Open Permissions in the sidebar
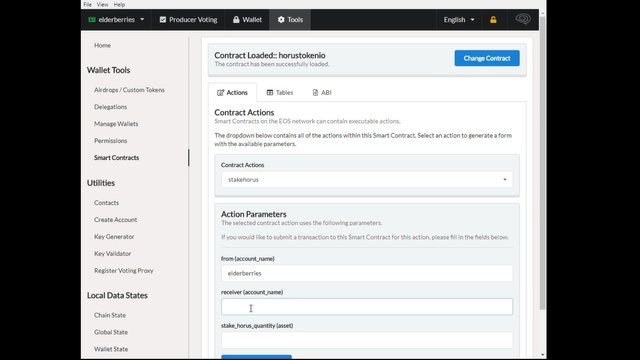This screenshot has height=360, width=640. coord(111,141)
